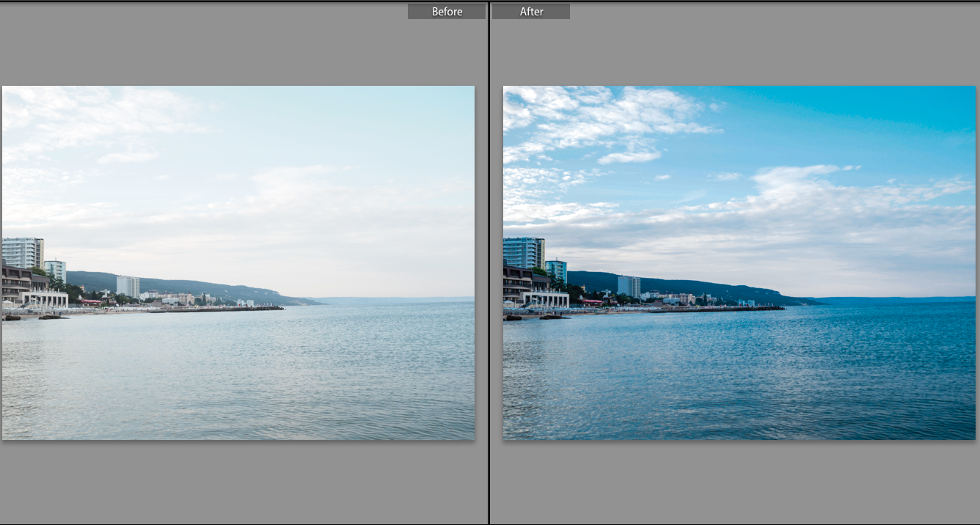Click the colonnade building in After photo
980x525 pixels.
click(x=545, y=299)
